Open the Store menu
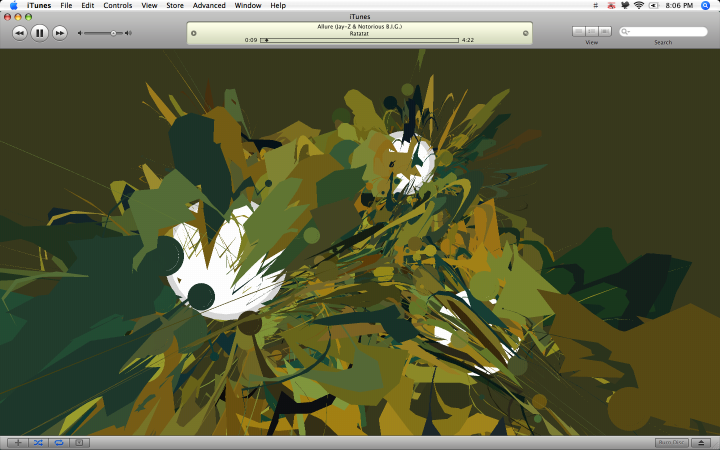This screenshot has height=450, width=720. pyautogui.click(x=175, y=6)
